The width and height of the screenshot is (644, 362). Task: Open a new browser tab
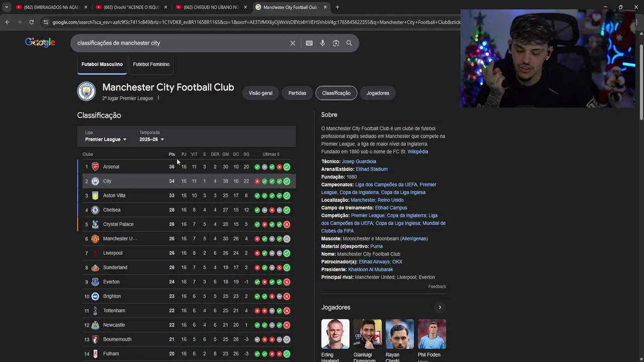tap(337, 7)
